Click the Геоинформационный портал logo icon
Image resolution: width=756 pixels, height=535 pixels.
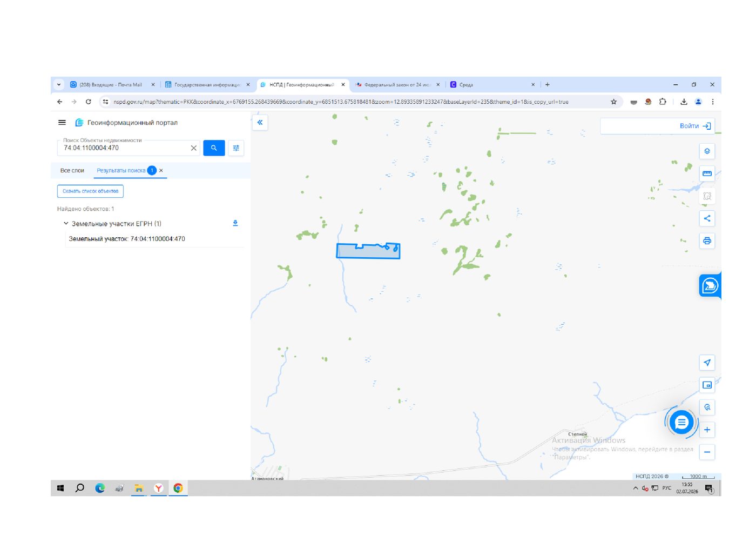pos(79,123)
